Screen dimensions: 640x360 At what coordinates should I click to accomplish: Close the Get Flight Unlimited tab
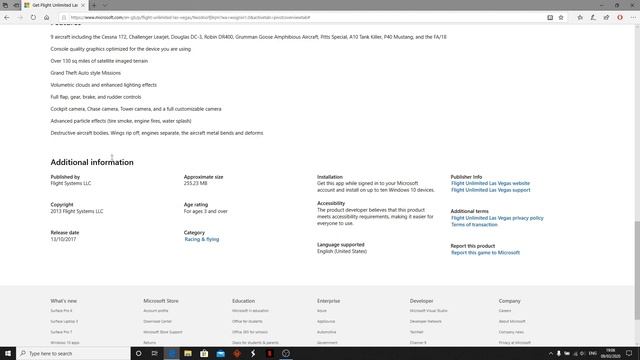tap(83, 5)
